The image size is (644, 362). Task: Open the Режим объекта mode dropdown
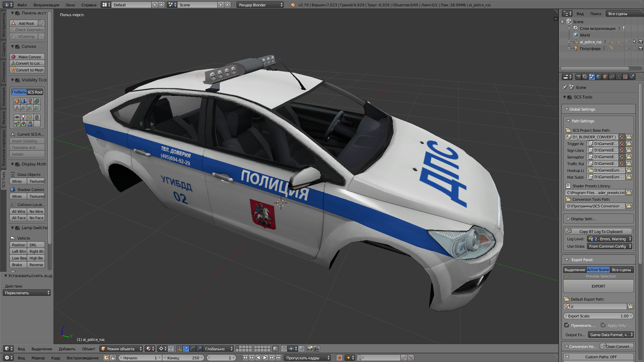(x=121, y=349)
